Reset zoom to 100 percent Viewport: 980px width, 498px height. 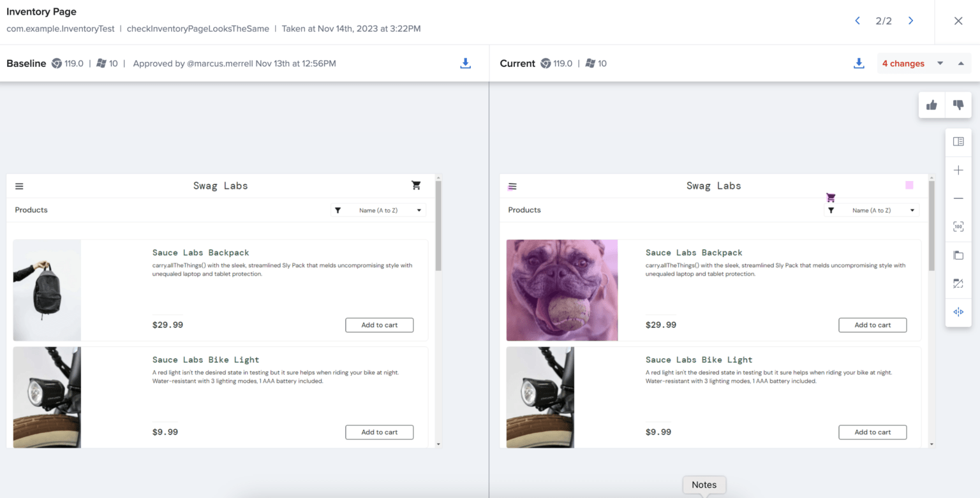click(958, 226)
